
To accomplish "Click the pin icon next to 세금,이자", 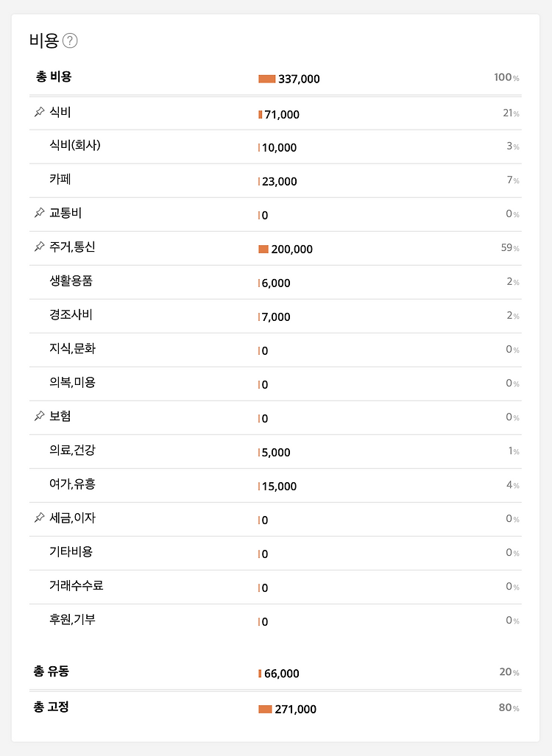I will point(40,517).
